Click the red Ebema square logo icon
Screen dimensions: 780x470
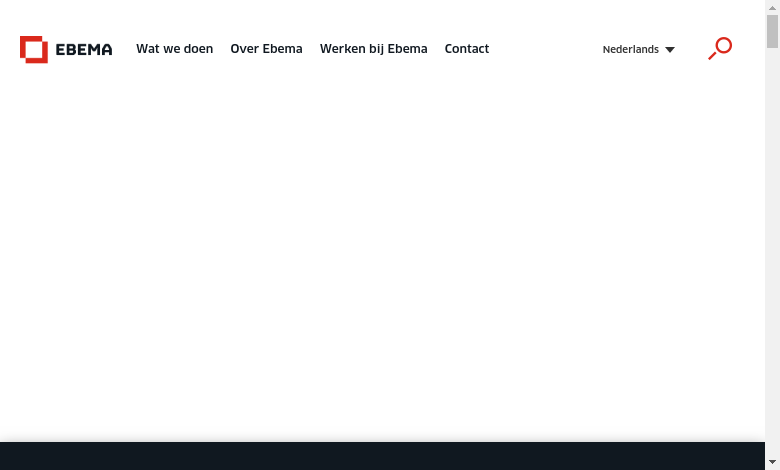[34, 49]
